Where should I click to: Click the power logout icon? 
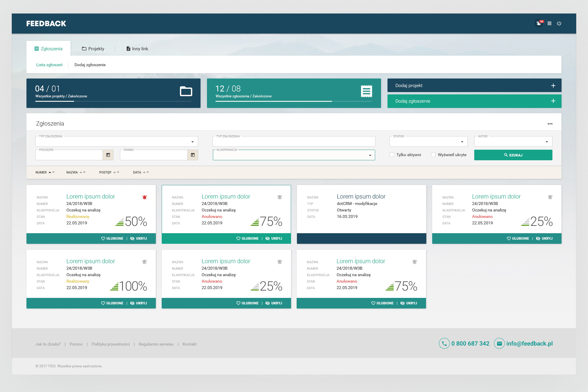coord(559,23)
